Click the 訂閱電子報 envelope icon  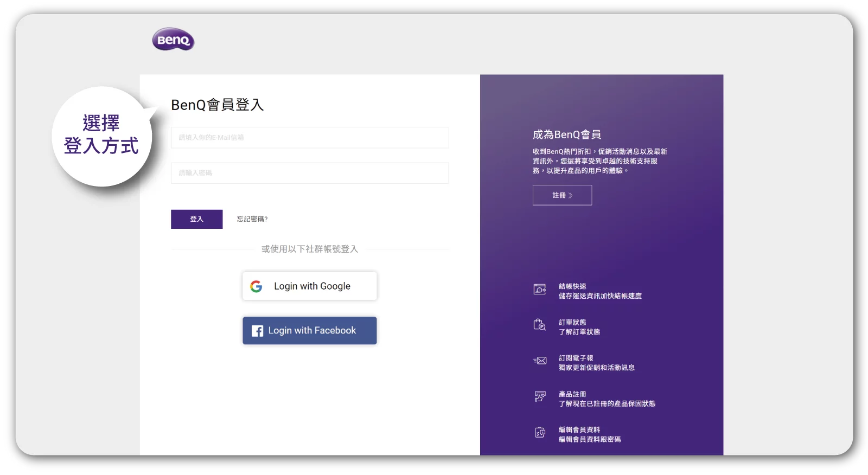pos(540,361)
